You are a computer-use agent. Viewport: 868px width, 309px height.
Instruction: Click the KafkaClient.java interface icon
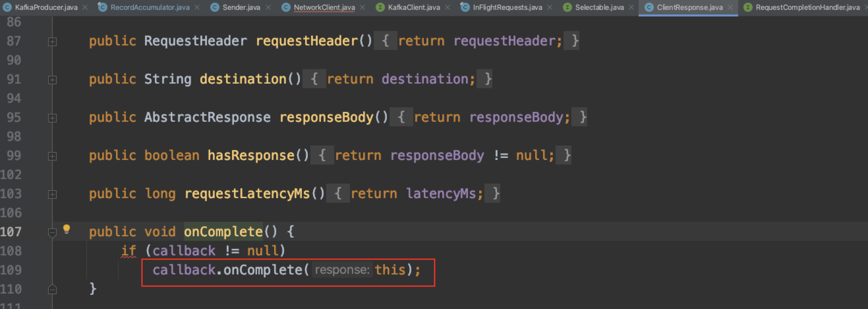coord(380,8)
